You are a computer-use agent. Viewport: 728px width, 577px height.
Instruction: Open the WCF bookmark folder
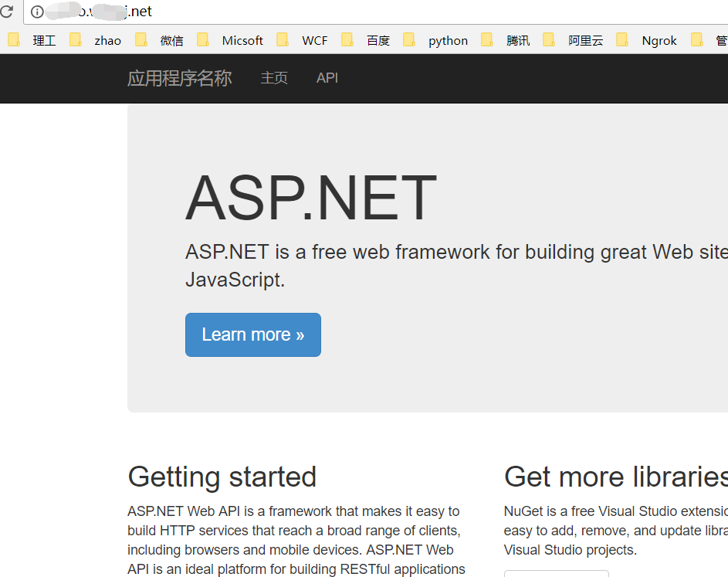(x=302, y=40)
